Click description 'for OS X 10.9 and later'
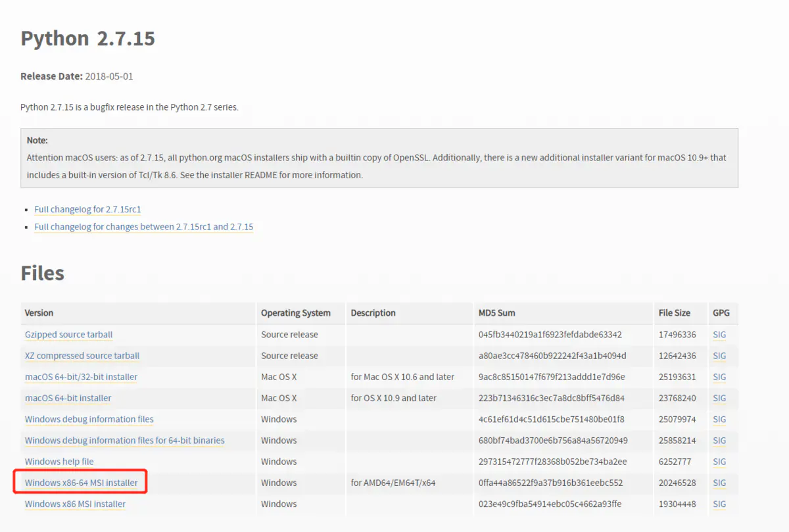This screenshot has height=532, width=789. click(394, 398)
